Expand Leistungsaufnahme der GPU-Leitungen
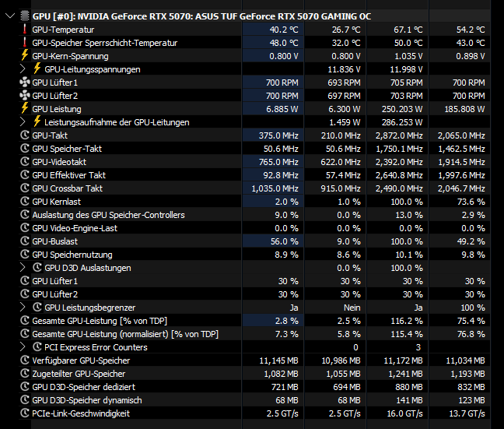 (23, 122)
